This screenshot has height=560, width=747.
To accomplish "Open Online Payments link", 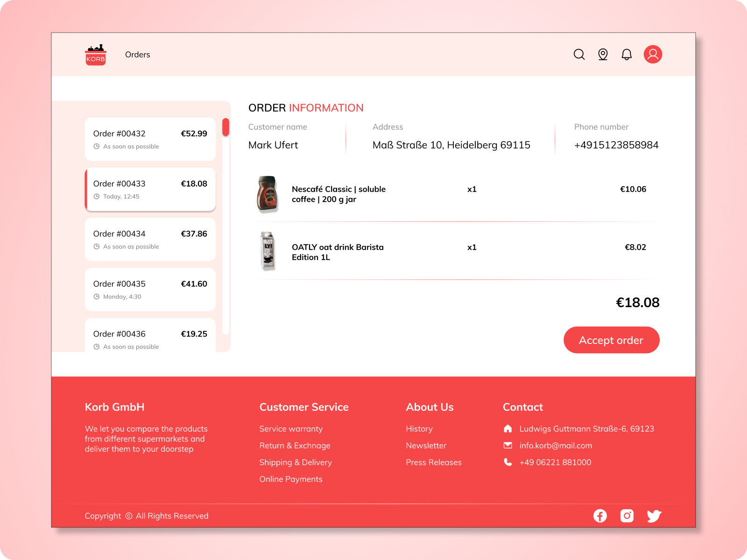I will click(x=291, y=479).
